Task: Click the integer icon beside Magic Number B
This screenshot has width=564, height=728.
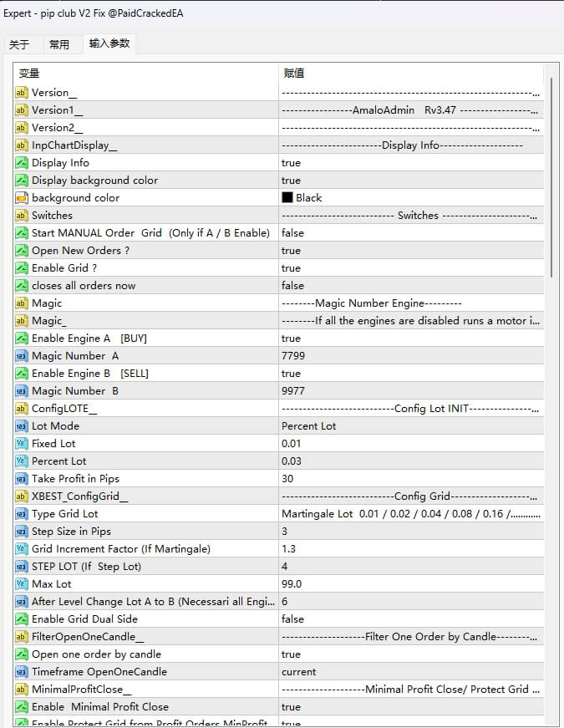Action: [x=22, y=391]
